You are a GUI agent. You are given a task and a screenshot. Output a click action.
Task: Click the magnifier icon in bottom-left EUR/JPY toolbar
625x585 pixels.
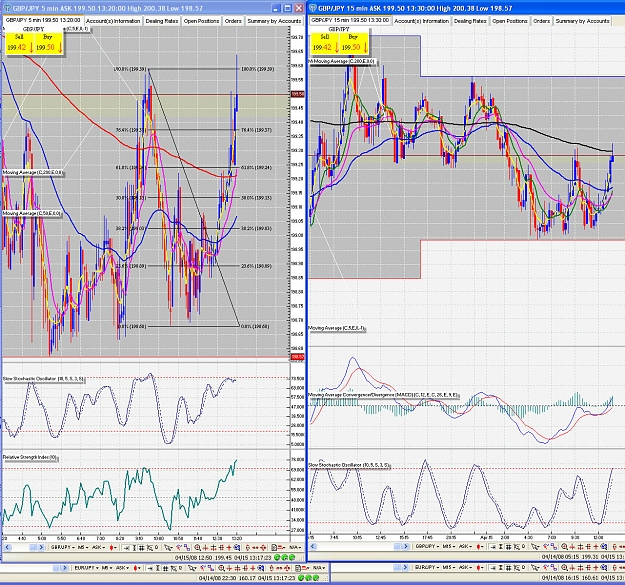click(221, 568)
